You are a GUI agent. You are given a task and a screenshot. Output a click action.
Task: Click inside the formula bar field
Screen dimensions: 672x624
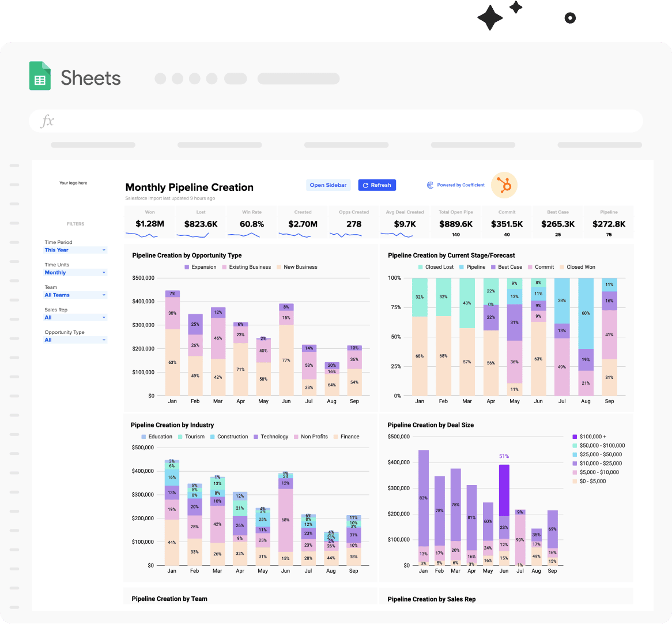point(336,121)
